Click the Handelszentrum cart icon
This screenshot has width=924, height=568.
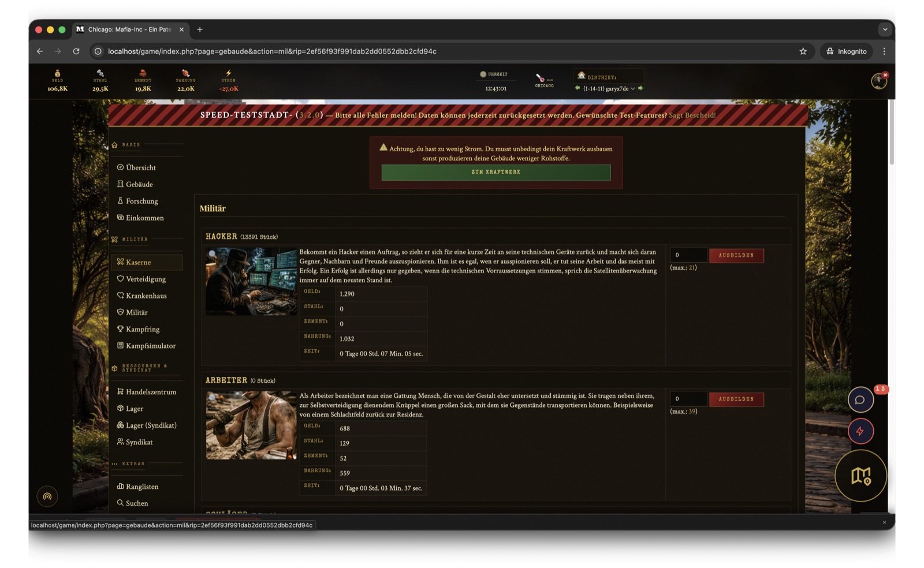(x=120, y=391)
